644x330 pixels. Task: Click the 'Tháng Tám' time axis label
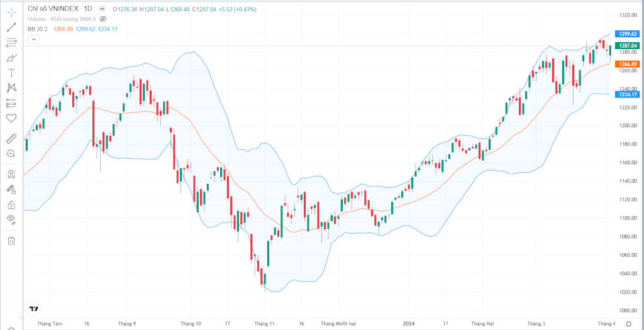click(50, 324)
